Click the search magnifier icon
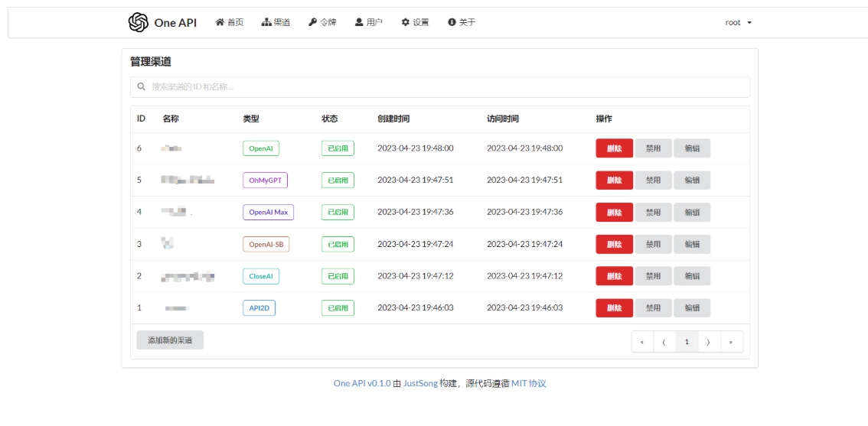Screen dimensions: 868x426 (x=141, y=87)
